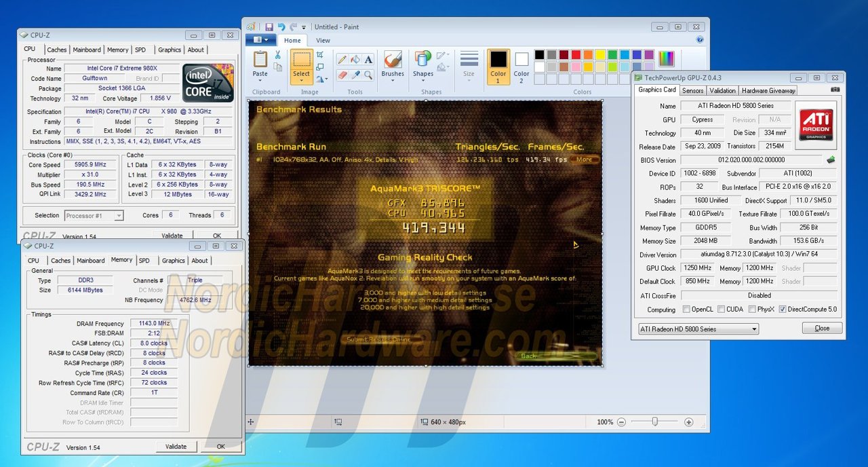Open the Mainboard tab in CPU tab window
This screenshot has height=467, width=868.
pyautogui.click(x=87, y=50)
